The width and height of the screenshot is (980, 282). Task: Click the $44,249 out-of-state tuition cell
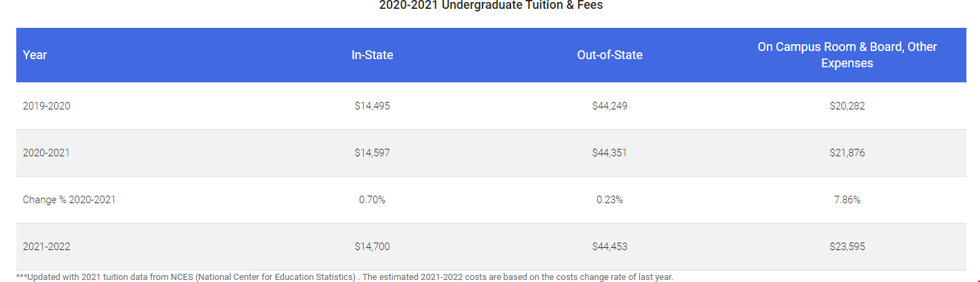609,106
